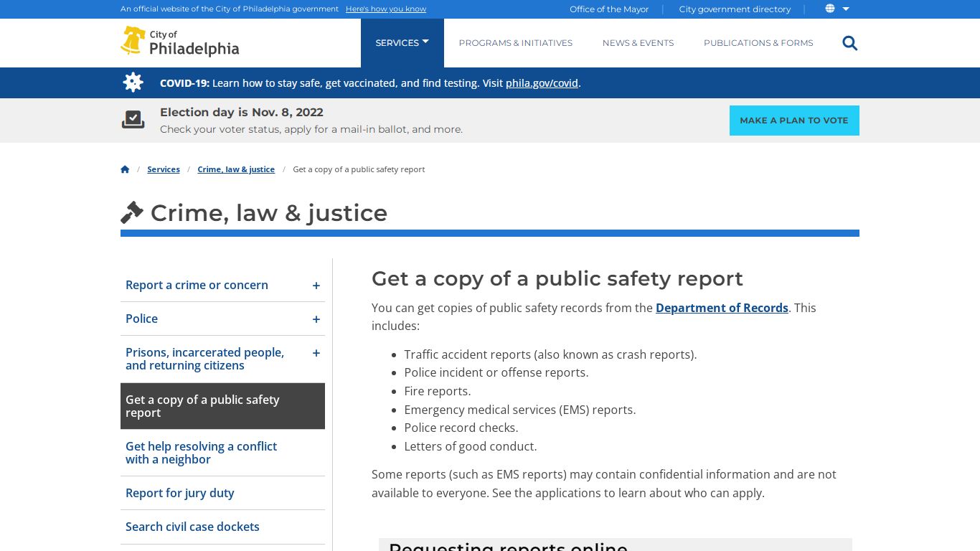
Task: Go to News & Events
Action: [x=639, y=43]
